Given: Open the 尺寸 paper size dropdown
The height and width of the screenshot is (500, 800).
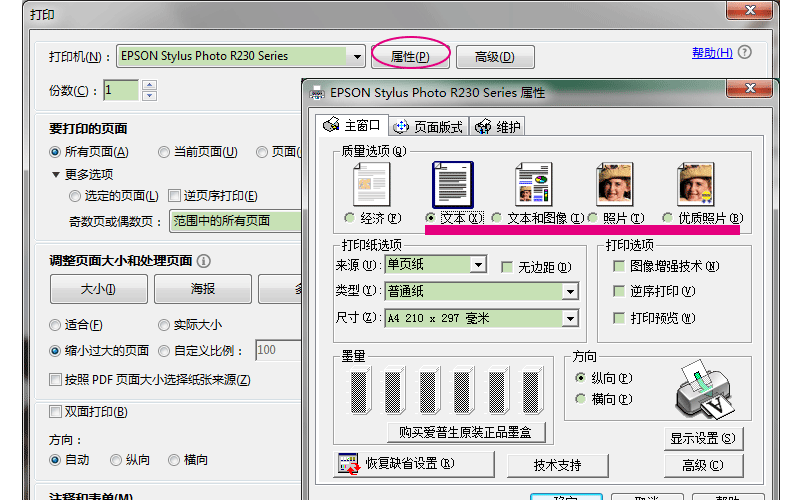Looking at the screenshot, I should pyautogui.click(x=570, y=318).
